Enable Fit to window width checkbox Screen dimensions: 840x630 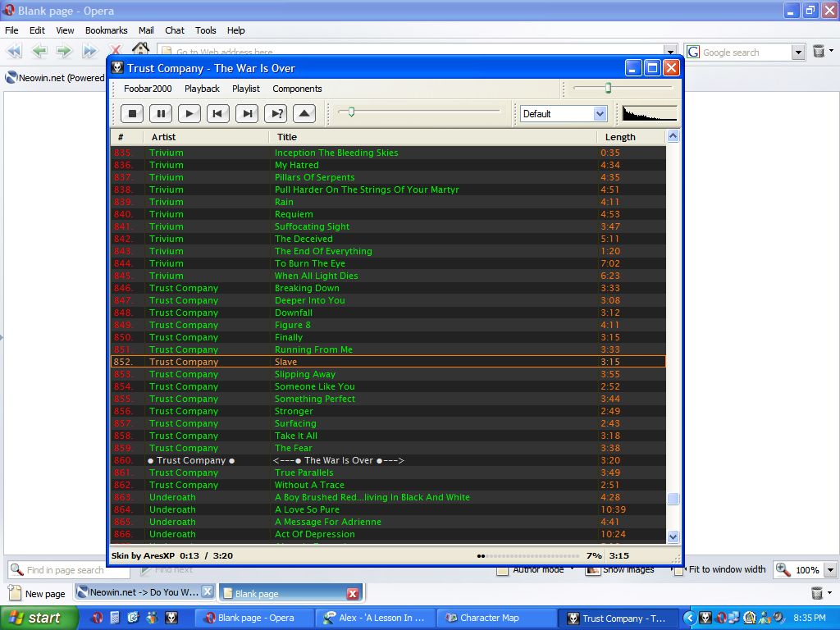(679, 570)
